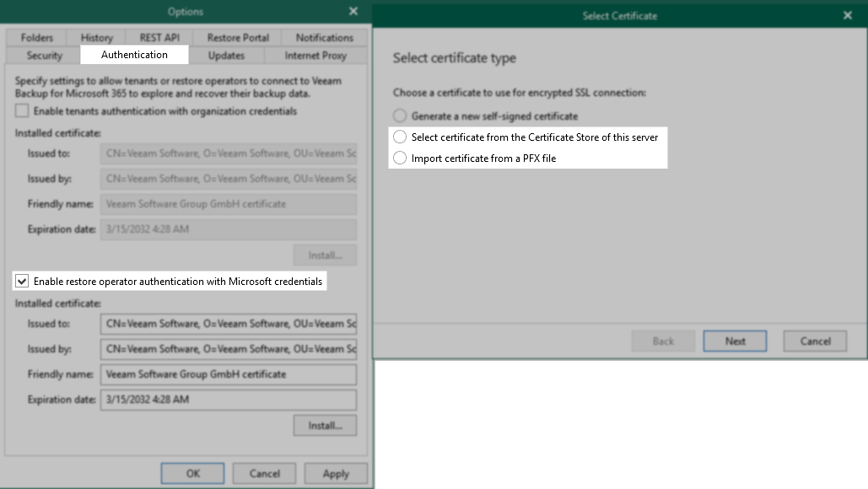Switch to the Folders tab

36,38
